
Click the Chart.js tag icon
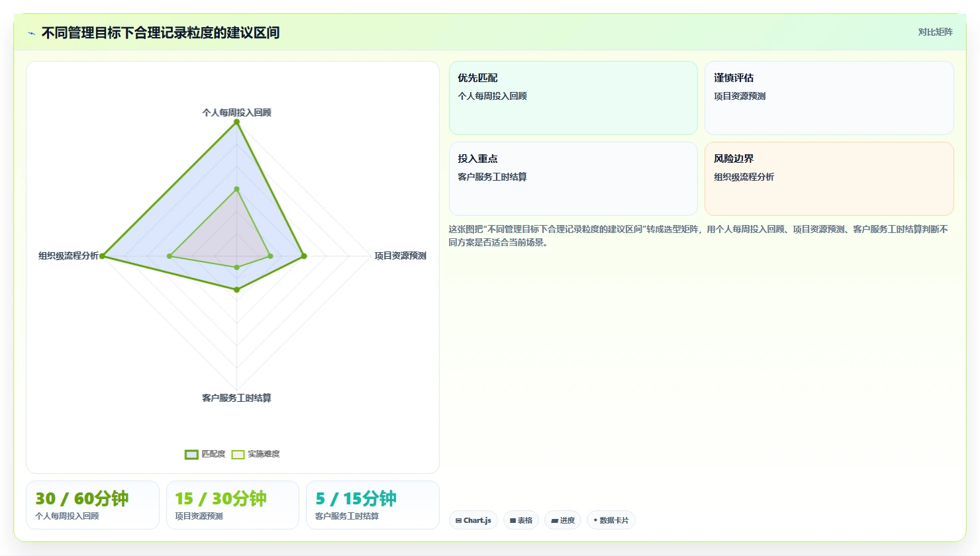pyautogui.click(x=458, y=521)
